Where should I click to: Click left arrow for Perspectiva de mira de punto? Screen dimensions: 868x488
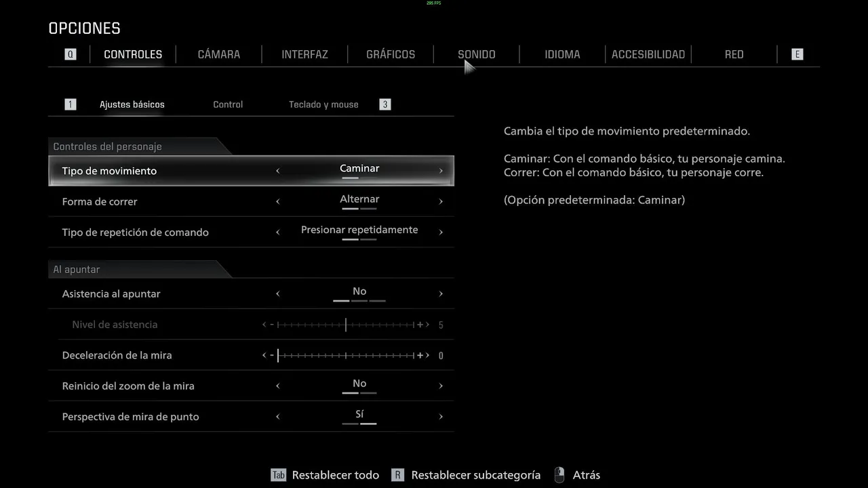pos(278,416)
